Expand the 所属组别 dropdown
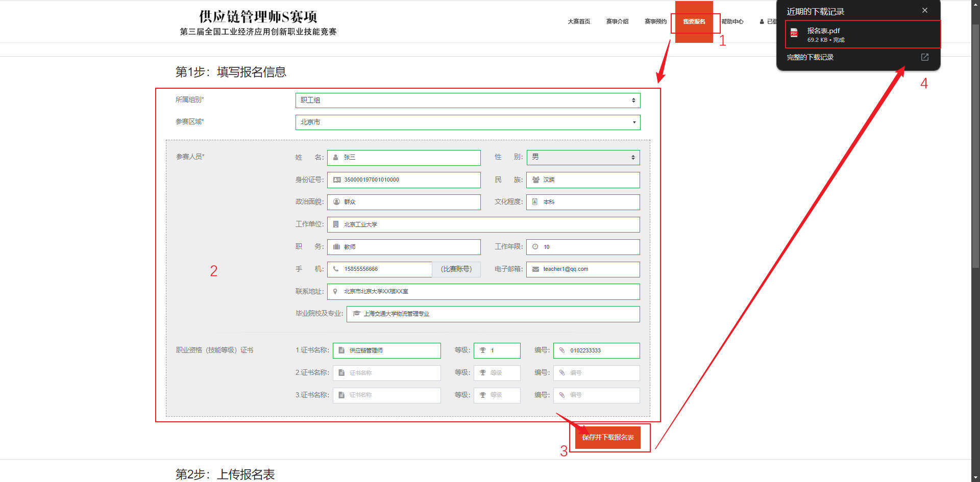980x482 pixels. (x=468, y=100)
